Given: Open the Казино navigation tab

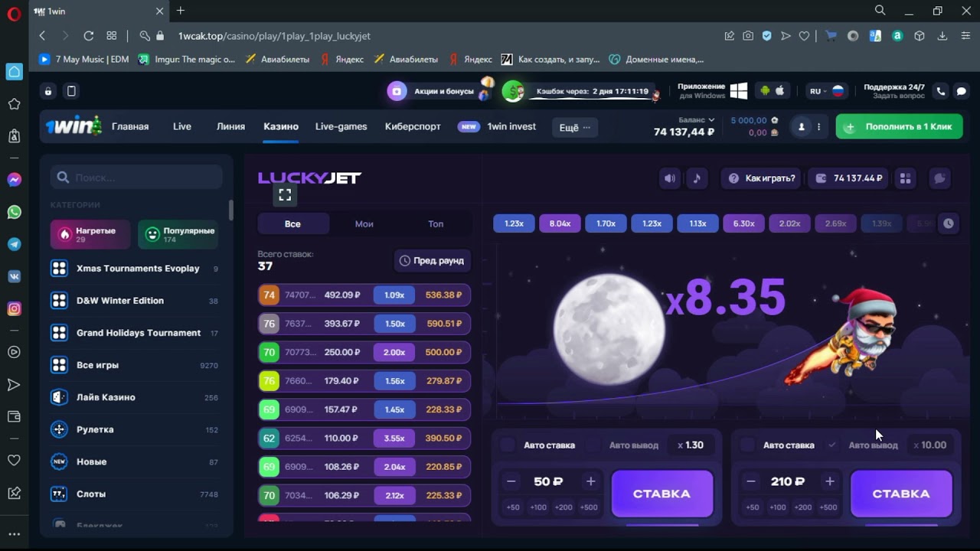Looking at the screenshot, I should pyautogui.click(x=281, y=126).
